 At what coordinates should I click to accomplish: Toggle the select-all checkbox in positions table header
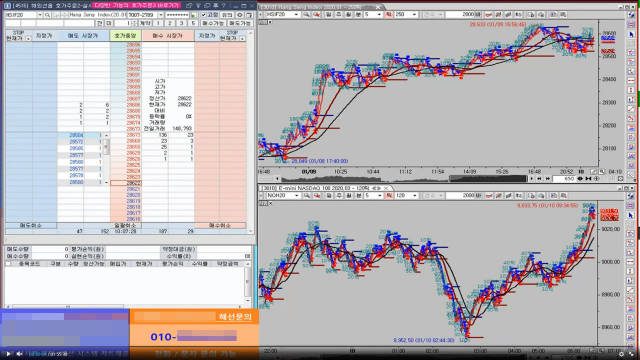[8, 264]
